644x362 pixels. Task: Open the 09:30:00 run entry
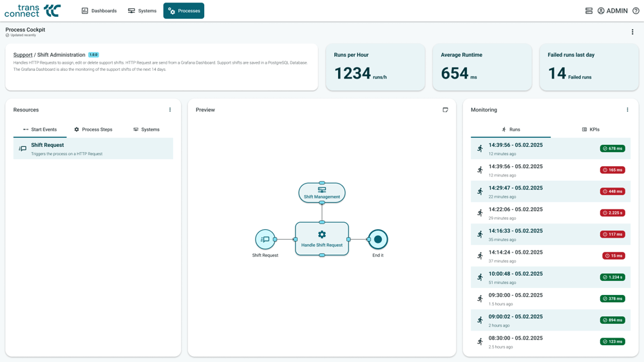tap(551, 298)
